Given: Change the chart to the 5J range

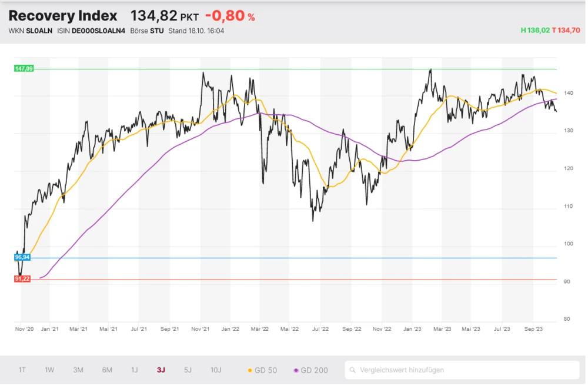Looking at the screenshot, I should tap(188, 370).
